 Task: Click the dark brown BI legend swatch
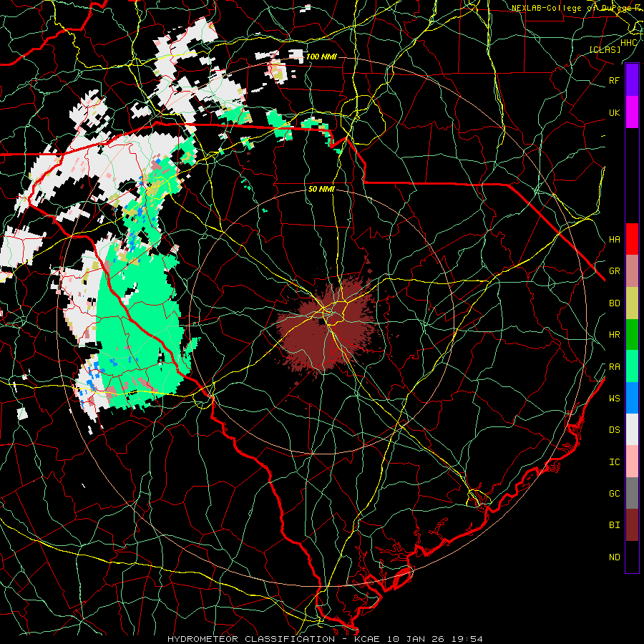coord(632,525)
